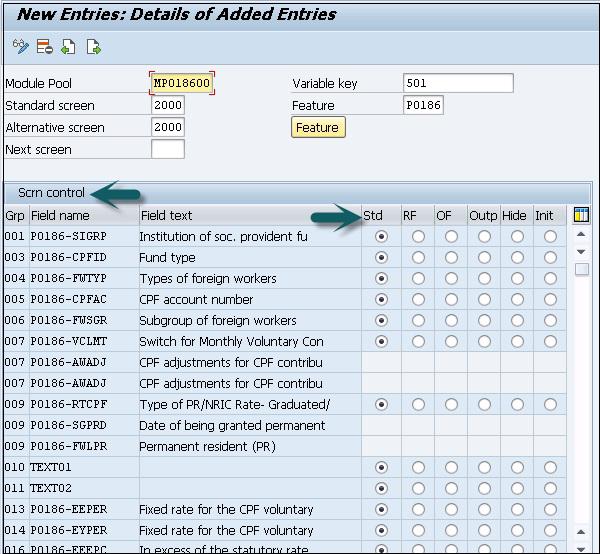Click the Variable key field showing 501
The image size is (600, 554).
tap(458, 83)
